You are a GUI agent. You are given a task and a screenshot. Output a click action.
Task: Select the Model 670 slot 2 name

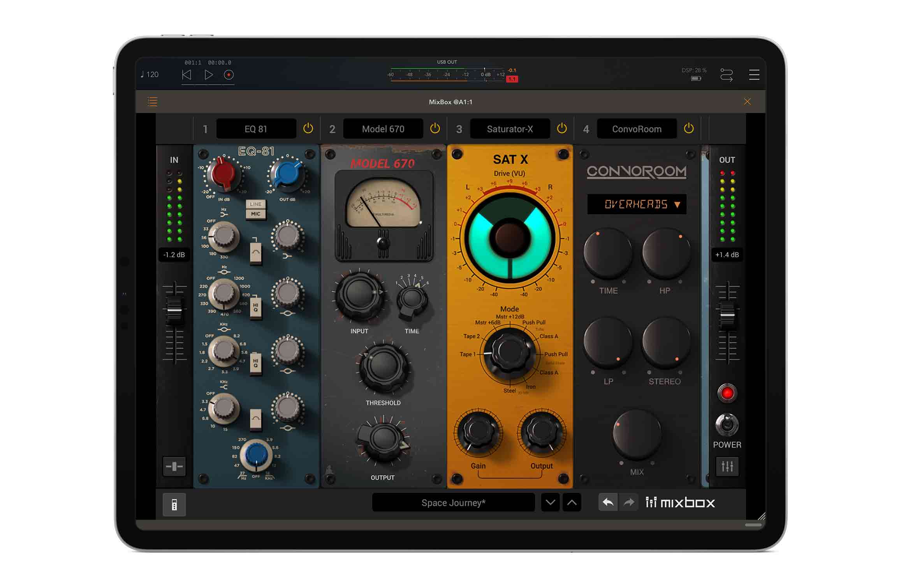coord(383,129)
